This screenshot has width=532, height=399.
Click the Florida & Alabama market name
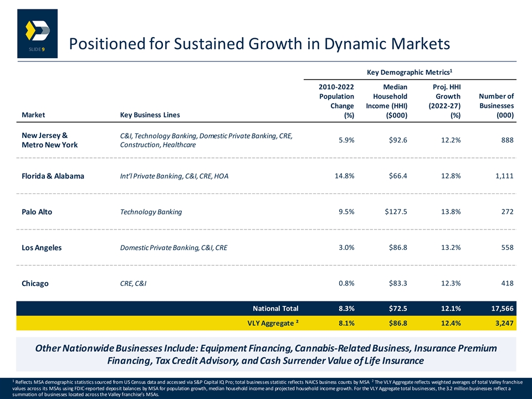tap(53, 176)
